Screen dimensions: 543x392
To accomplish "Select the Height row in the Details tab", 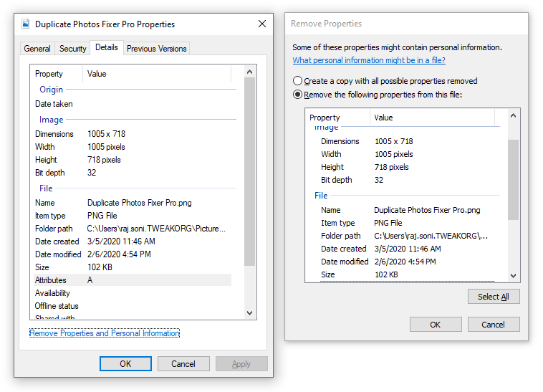I will (x=133, y=160).
